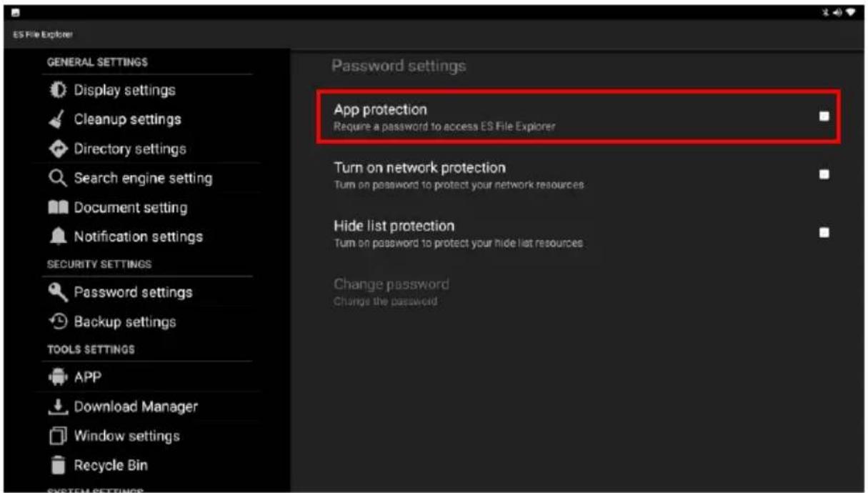Screen dimensions: 868x493
Task: Click the APP android robot icon
Action: 58,377
